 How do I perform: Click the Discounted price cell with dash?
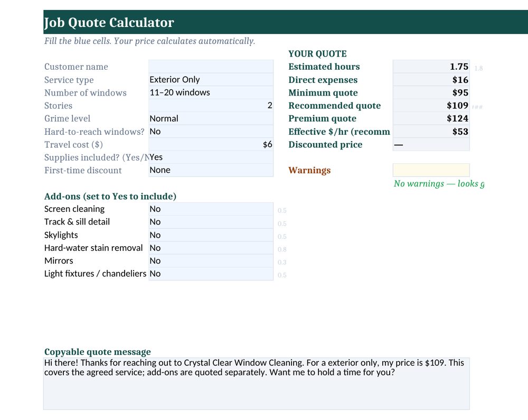(x=431, y=144)
